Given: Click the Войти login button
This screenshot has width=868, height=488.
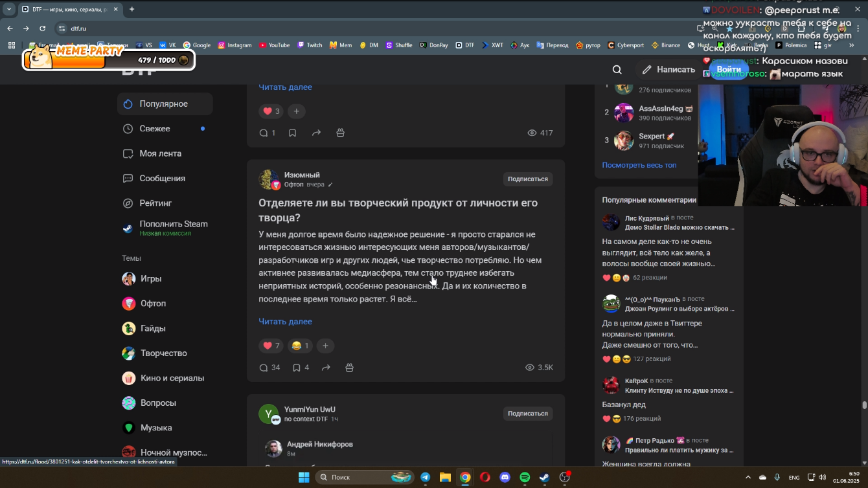Looking at the screenshot, I should (729, 70).
